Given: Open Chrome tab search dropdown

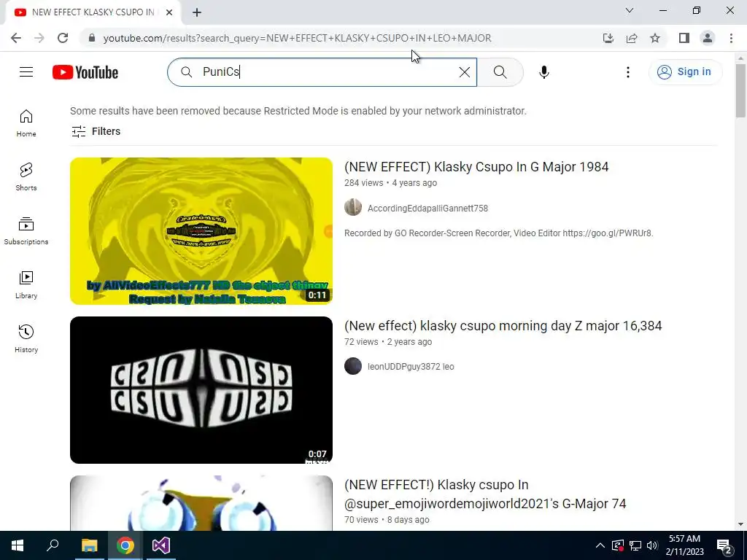Looking at the screenshot, I should tap(630, 10).
